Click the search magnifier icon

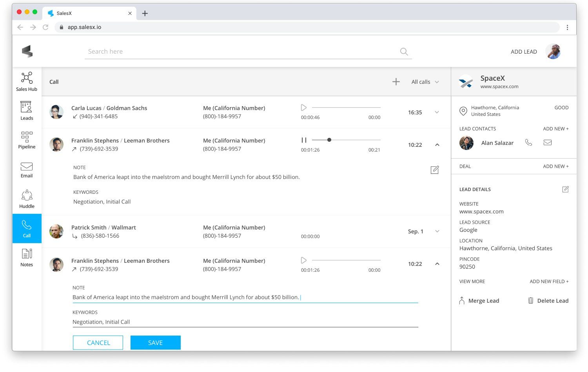click(x=404, y=52)
